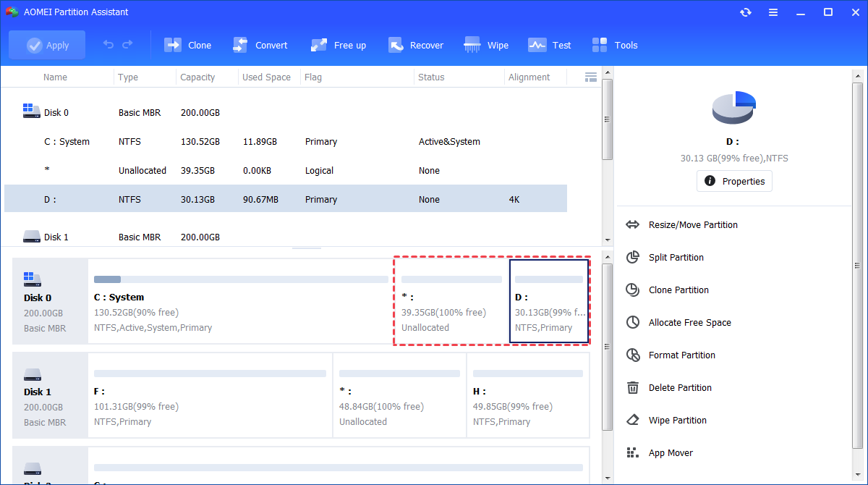Select the C : System partition row
This screenshot has width=868, height=485.
coord(286,142)
